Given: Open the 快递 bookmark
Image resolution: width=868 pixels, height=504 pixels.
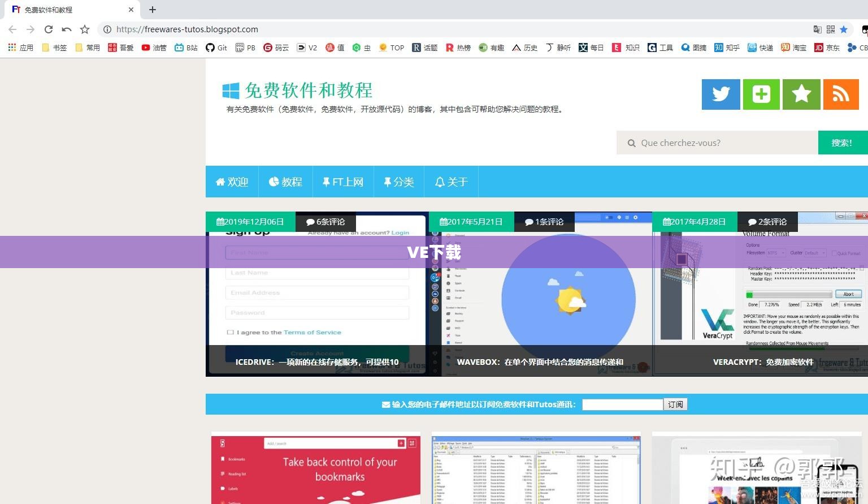Looking at the screenshot, I should tap(761, 48).
